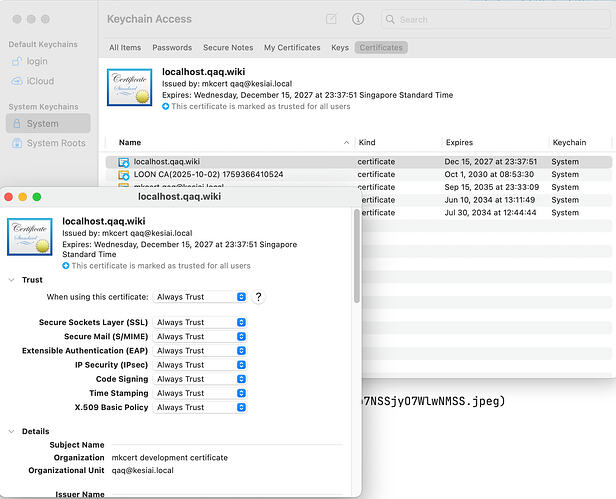Click the System keychain lock icon
The height and width of the screenshot is (499, 616).
coord(17,123)
